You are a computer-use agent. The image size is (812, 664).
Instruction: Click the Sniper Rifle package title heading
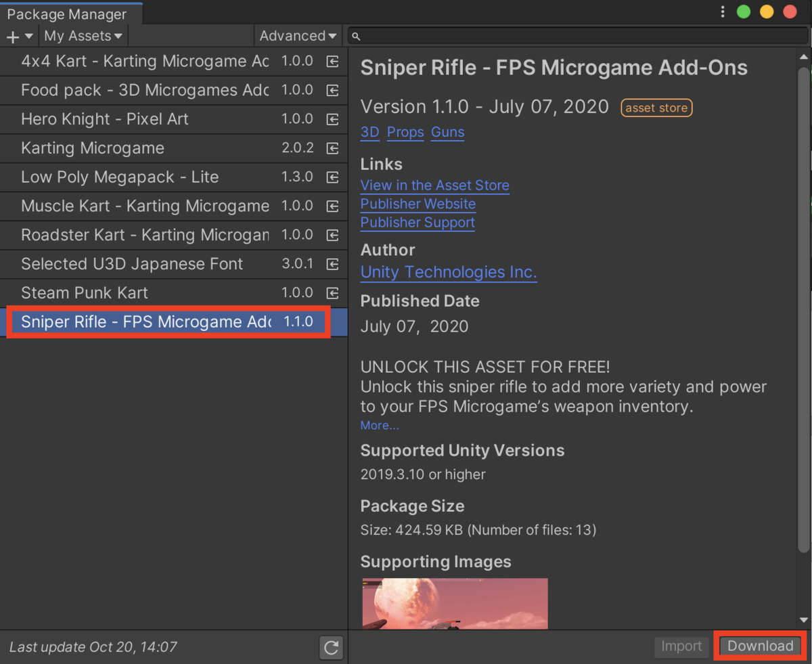click(554, 68)
